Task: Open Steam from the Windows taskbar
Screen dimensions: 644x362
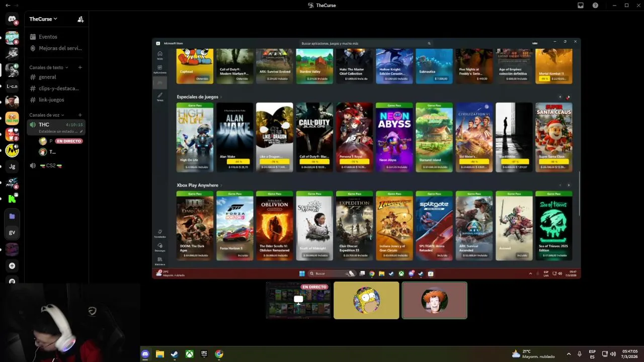Action: pos(175,354)
